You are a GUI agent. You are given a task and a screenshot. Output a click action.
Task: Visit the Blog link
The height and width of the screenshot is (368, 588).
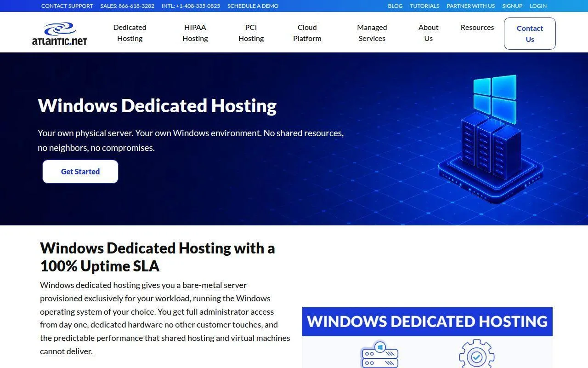[x=395, y=6]
